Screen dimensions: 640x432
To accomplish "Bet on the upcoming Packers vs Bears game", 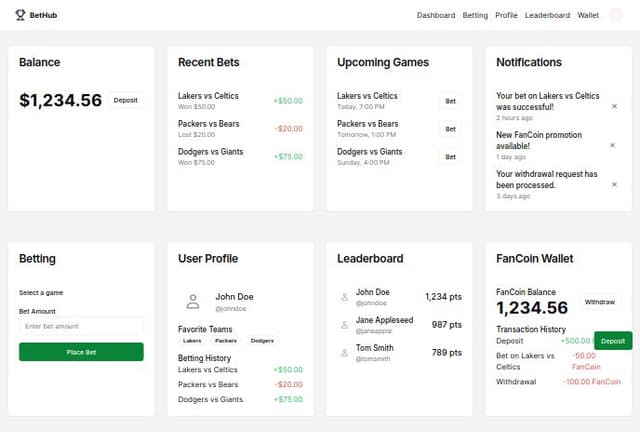I will click(450, 129).
